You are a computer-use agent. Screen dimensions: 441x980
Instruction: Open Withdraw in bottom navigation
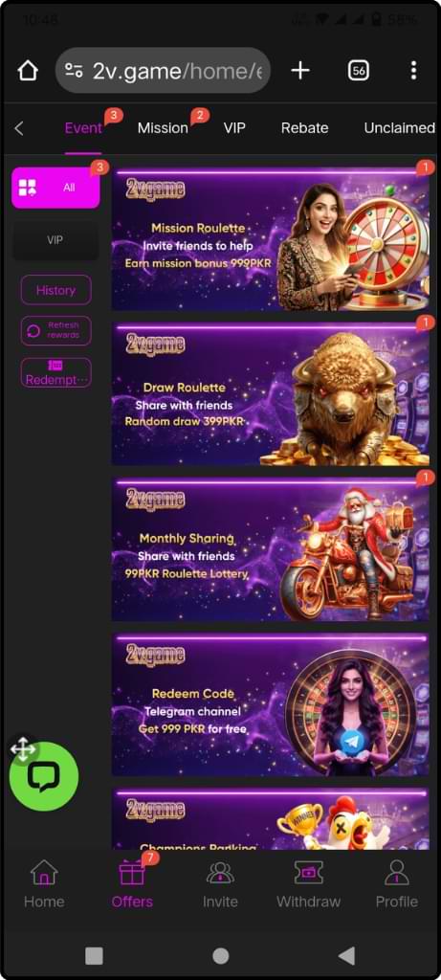pos(309,883)
